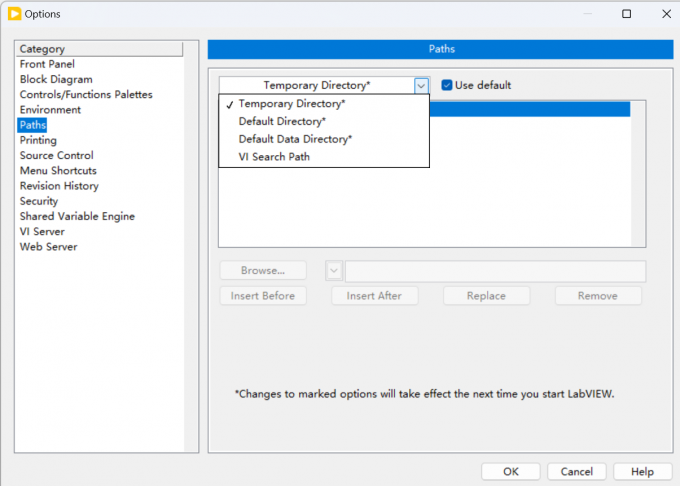Click the path list vertical scrollbar
This screenshot has height=486, width=680.
pos(638,173)
